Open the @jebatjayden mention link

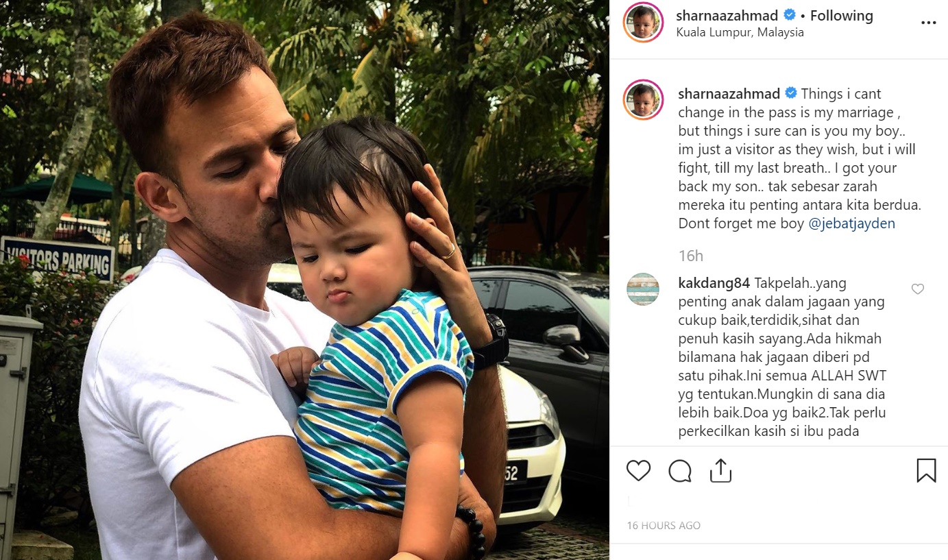click(852, 223)
